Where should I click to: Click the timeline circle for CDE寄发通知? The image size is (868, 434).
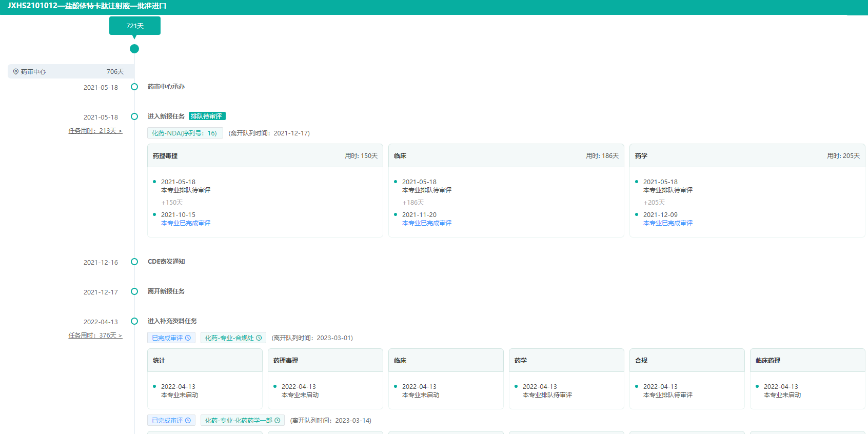pos(134,262)
